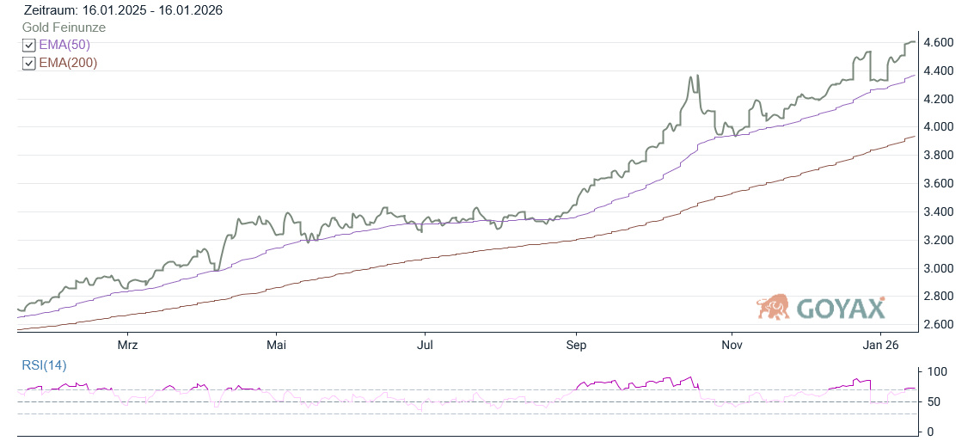The width and height of the screenshot is (980, 441).
Task: Uncheck the EMA(200) checkbox
Action: (x=28, y=64)
